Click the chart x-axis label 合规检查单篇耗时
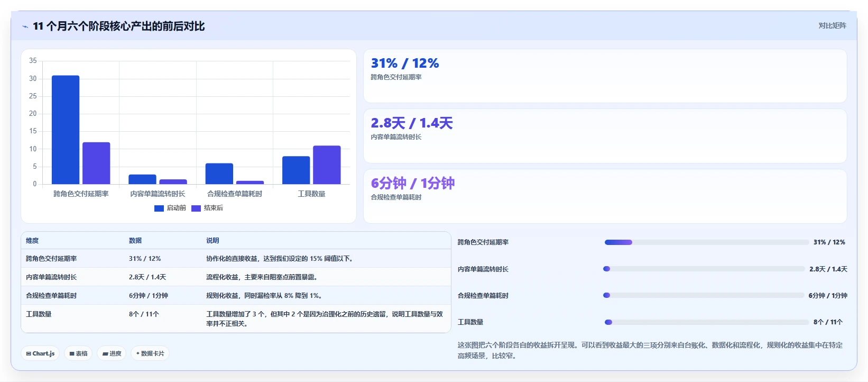This screenshot has width=868, height=382. [235, 194]
